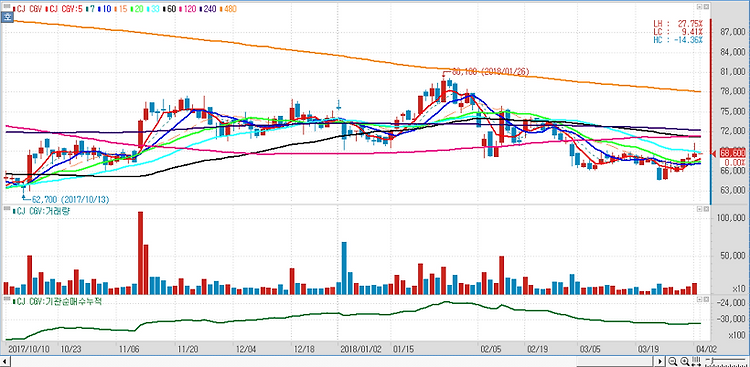Image resolution: width=750 pixels, height=367 pixels.
Task: Open the 기관순매수누적 panel dropdown arrow
Action: coord(699,299)
